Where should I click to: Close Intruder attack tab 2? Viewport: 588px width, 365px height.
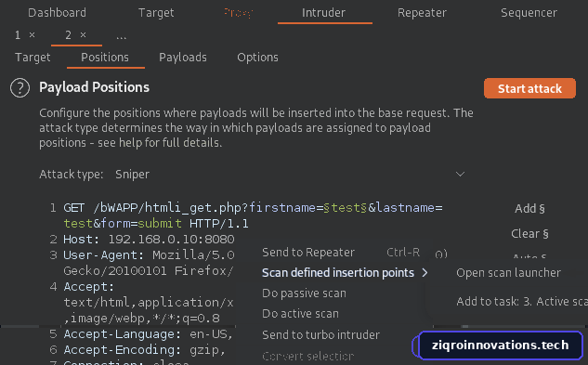[83, 35]
